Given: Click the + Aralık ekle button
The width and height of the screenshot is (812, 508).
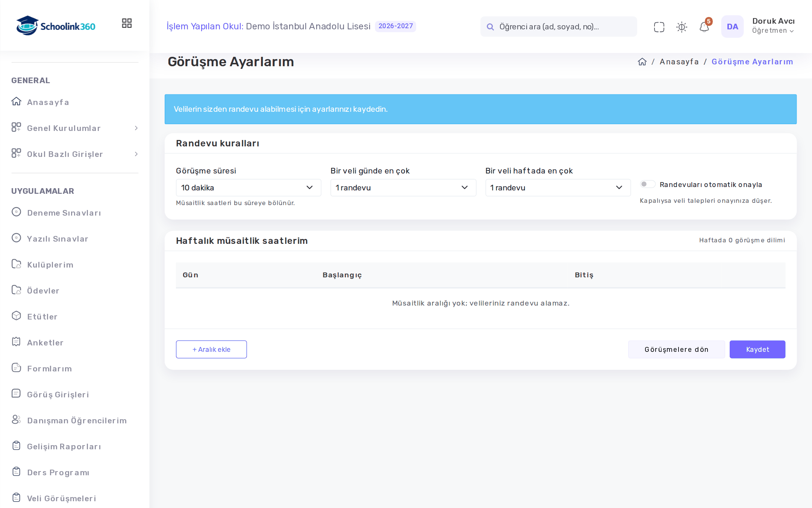Looking at the screenshot, I should [x=211, y=349].
